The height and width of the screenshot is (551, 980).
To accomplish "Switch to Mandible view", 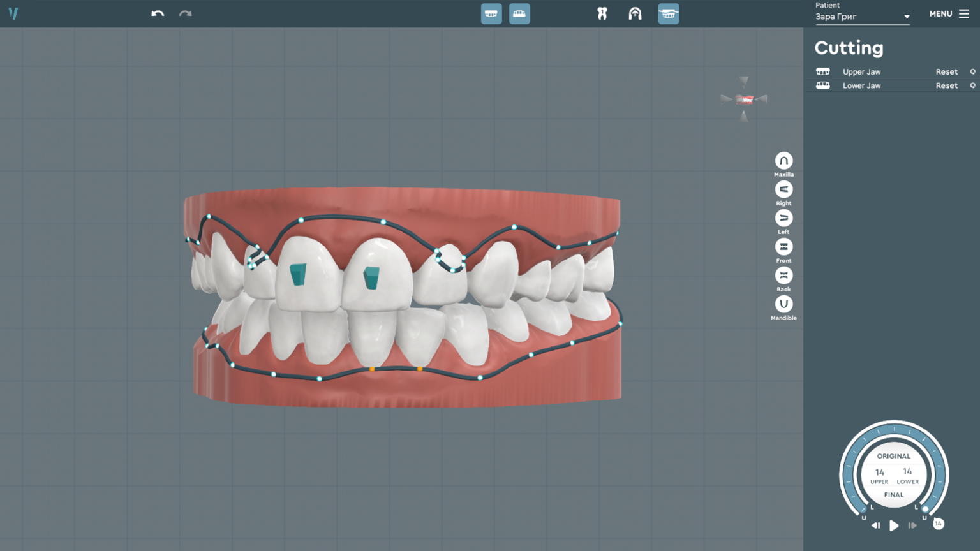I will click(783, 304).
